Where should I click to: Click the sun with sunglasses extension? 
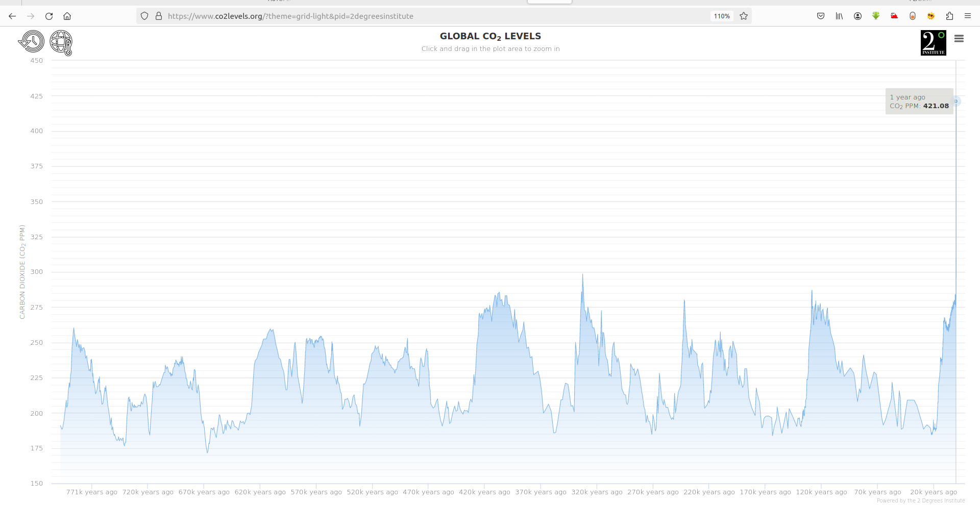click(x=931, y=16)
